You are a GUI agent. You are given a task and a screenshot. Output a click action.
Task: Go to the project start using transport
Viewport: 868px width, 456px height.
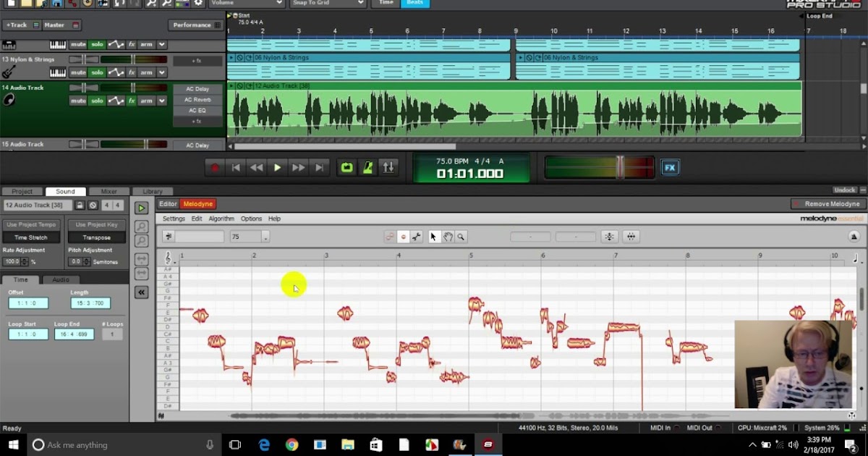tap(236, 168)
